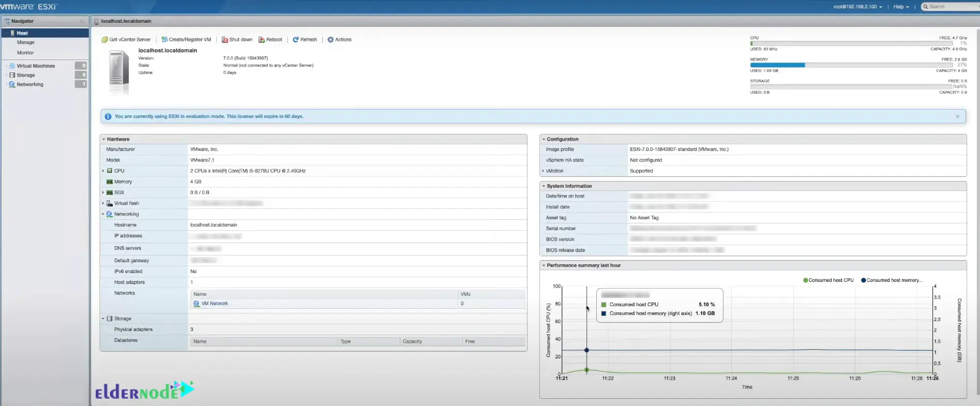Click the Create/Register VM toolbar icon
This screenshot has height=406, width=980.
(164, 39)
